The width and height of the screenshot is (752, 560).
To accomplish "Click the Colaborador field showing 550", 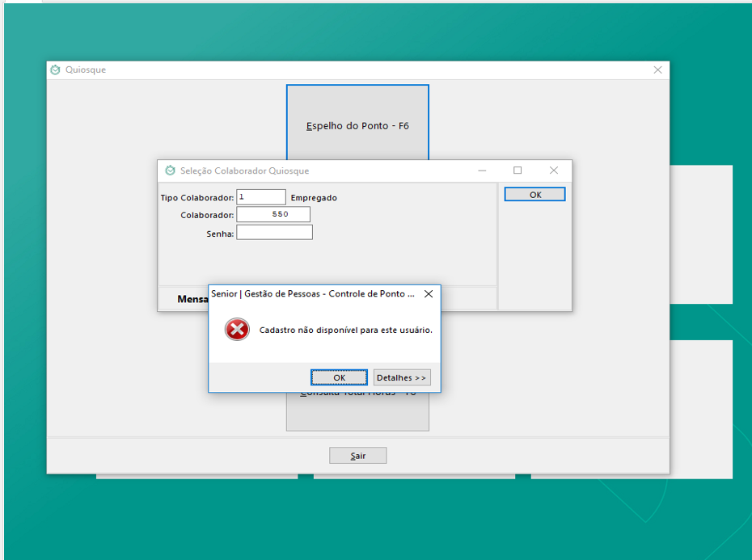I will coord(273,215).
